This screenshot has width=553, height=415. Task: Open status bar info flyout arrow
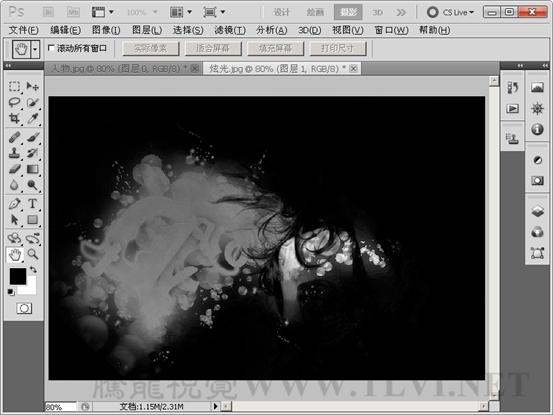[x=215, y=406]
